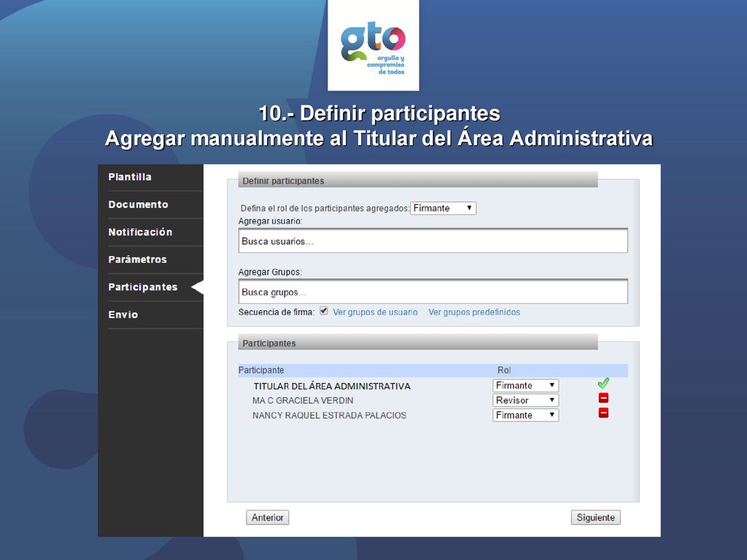Open the Ver grupos predefinidos link

pyautogui.click(x=474, y=312)
